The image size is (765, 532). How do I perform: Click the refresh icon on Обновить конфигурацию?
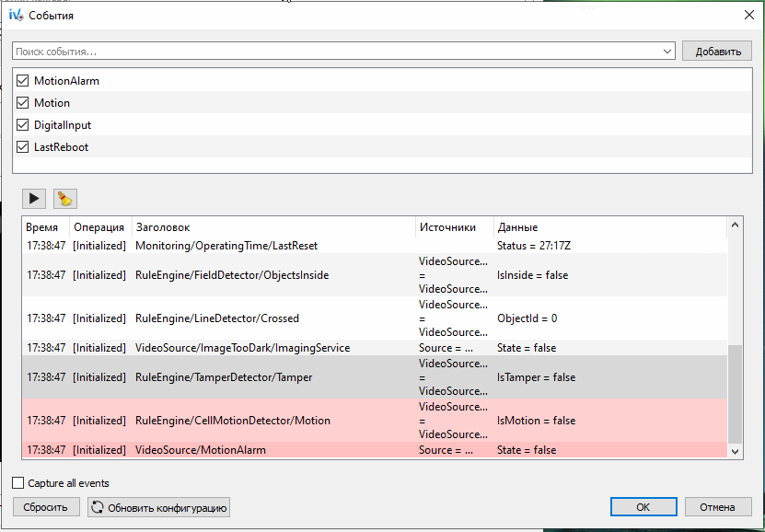click(98, 507)
